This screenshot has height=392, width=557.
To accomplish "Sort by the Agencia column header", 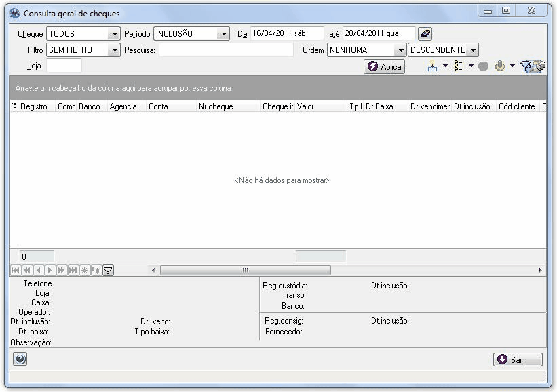I will 126,106.
